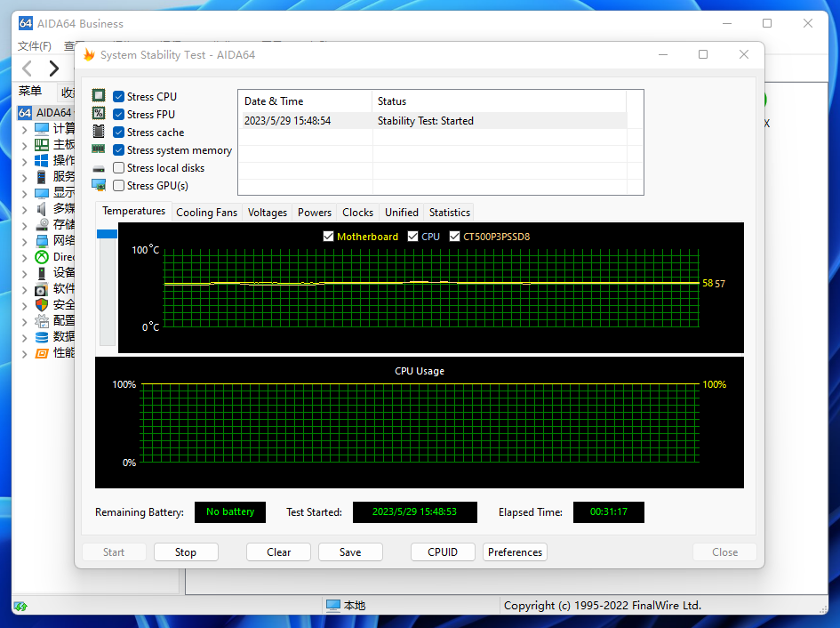Click the blue graph page selector strip
This screenshot has width=840, height=628.
click(x=107, y=234)
